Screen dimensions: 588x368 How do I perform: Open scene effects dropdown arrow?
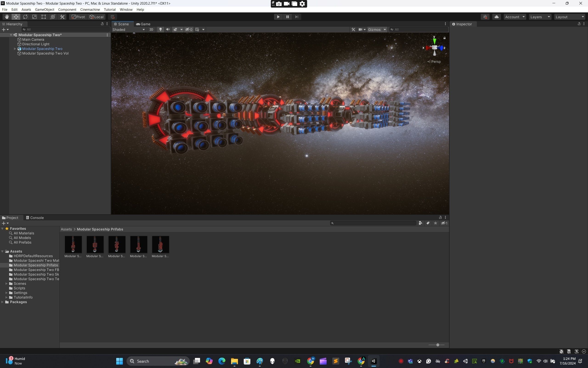point(181,29)
